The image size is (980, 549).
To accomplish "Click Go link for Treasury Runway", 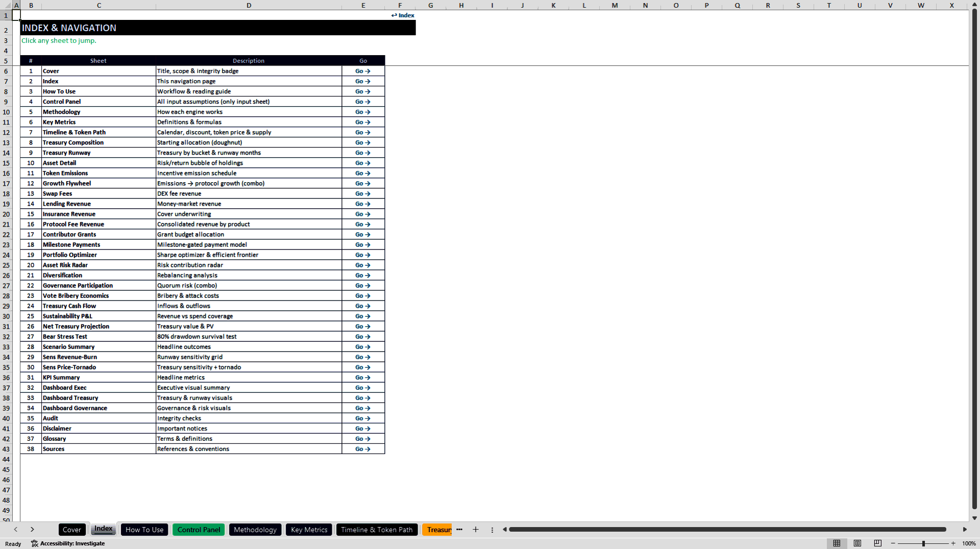I will pos(363,153).
